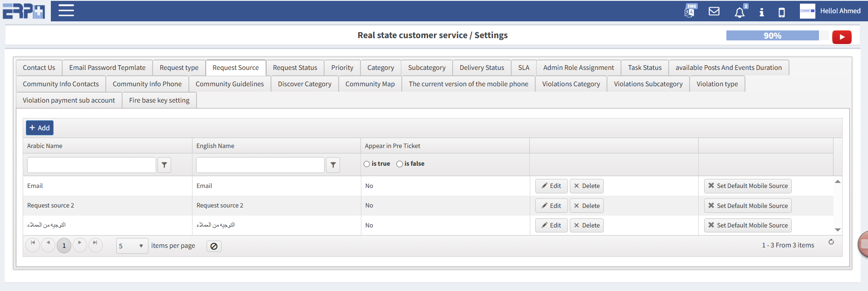Click the mobile phone icon
This screenshot has height=291, width=868.
782,12
